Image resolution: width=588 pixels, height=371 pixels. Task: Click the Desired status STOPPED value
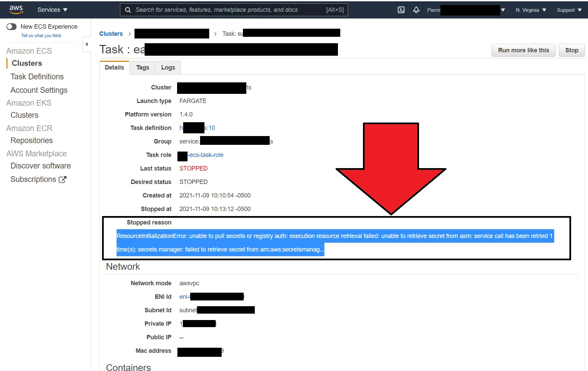click(193, 182)
